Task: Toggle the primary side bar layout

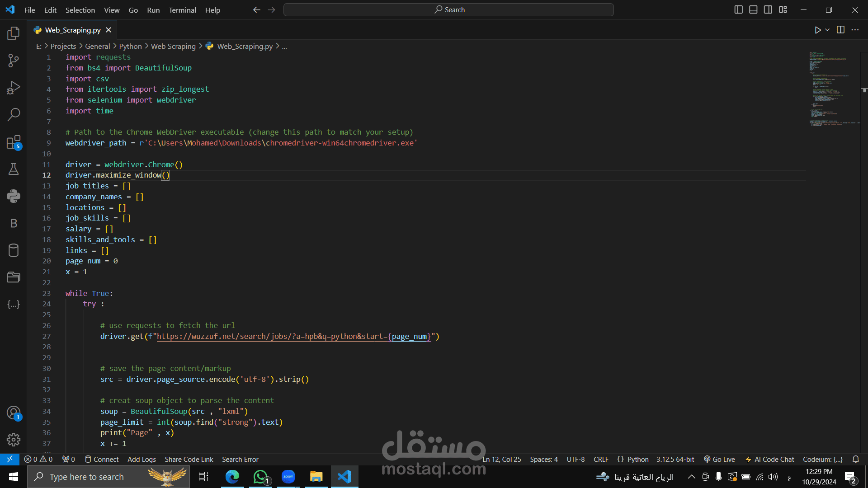Action: [738, 9]
